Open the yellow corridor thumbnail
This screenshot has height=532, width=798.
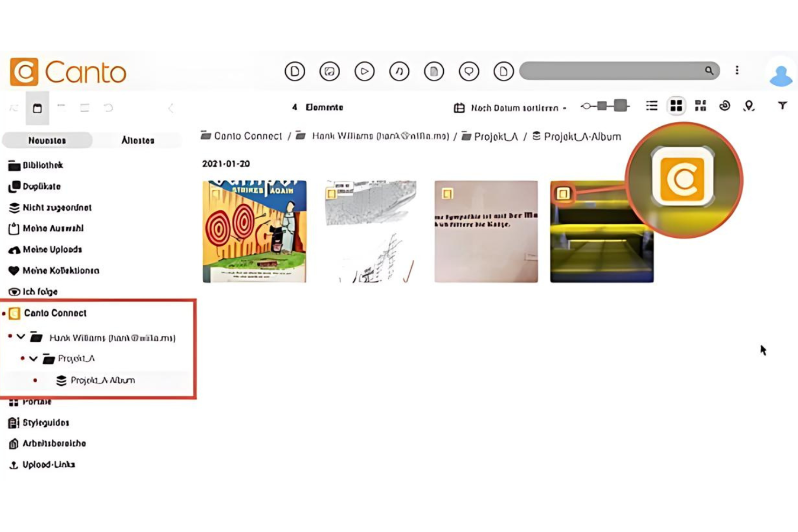pos(602,231)
